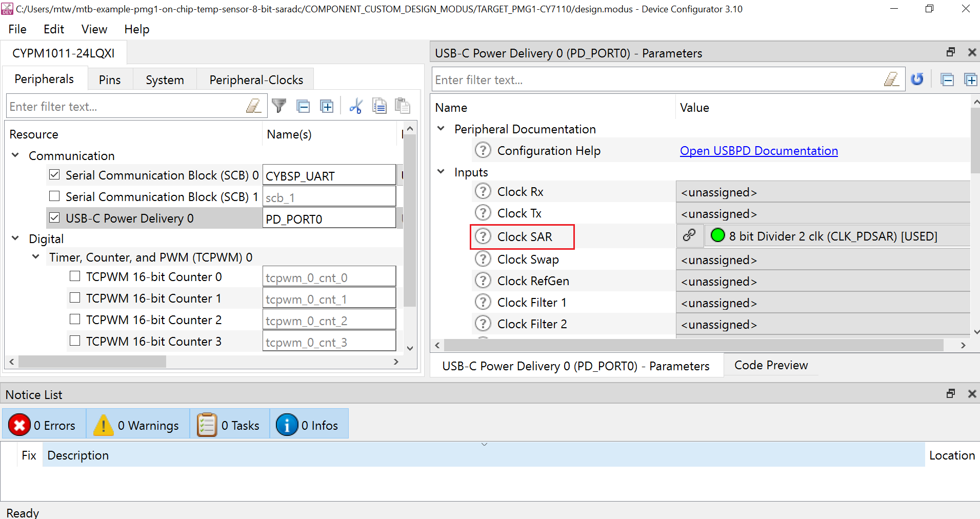Switch to the Peripheral-Clocks tab
The width and height of the screenshot is (980, 519).
click(x=256, y=79)
